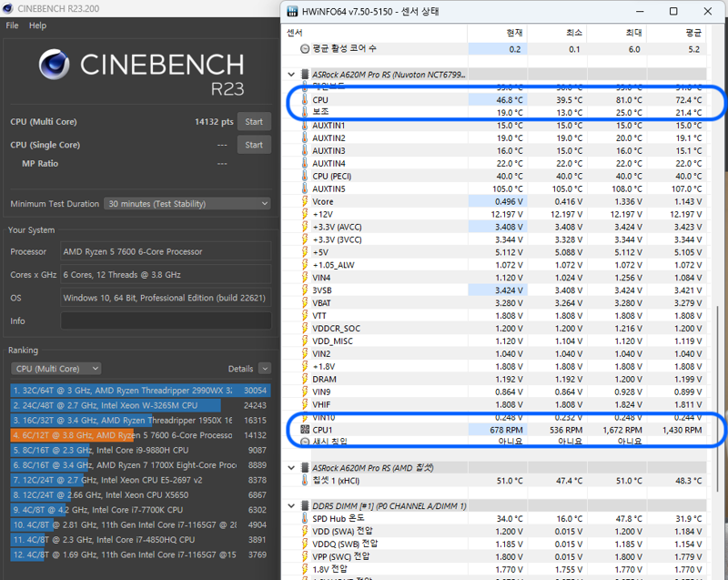Click the HWiNFO vertical scrollbar thumb

click(x=717, y=399)
